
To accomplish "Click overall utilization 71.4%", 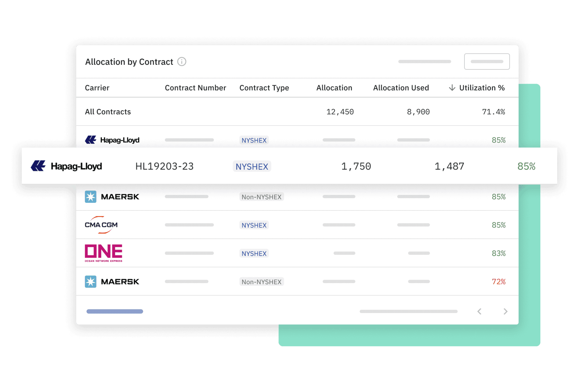I will [493, 112].
